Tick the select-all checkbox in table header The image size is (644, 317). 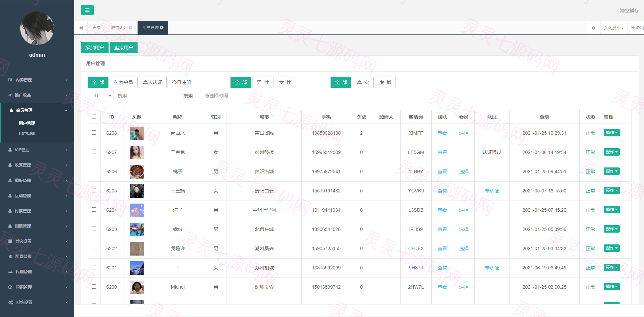[94, 116]
